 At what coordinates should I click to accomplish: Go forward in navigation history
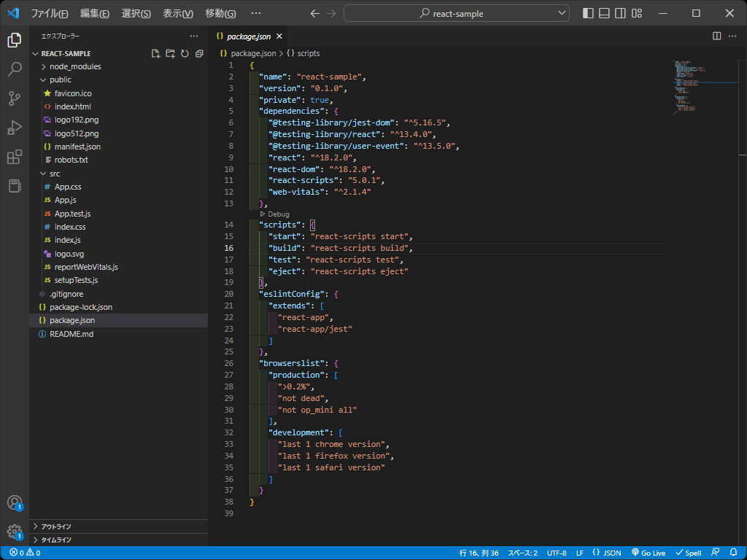(x=331, y=13)
